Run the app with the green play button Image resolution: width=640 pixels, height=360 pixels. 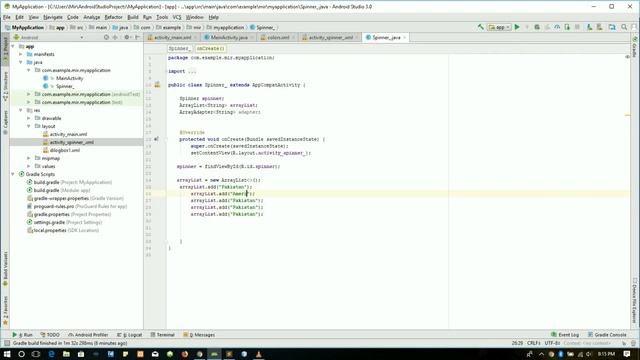[x=517, y=27]
